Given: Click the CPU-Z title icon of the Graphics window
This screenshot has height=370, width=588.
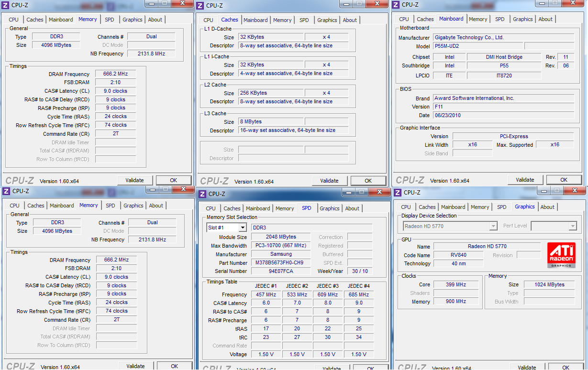Looking at the screenshot, I should pos(397,192).
